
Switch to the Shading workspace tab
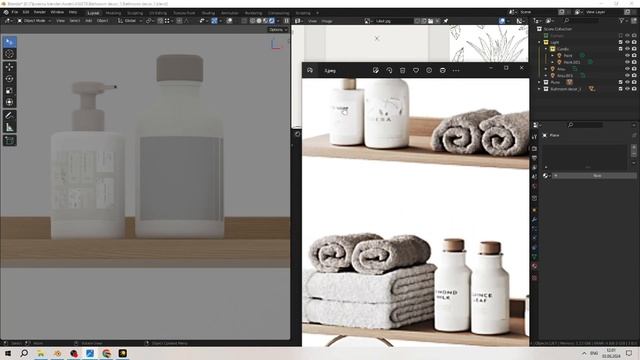point(208,13)
